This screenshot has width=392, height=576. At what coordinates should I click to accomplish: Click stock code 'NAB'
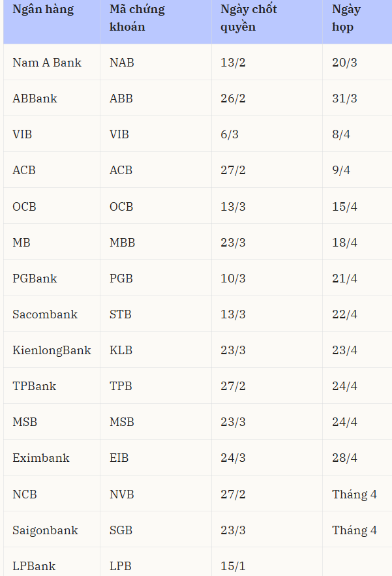(122, 63)
